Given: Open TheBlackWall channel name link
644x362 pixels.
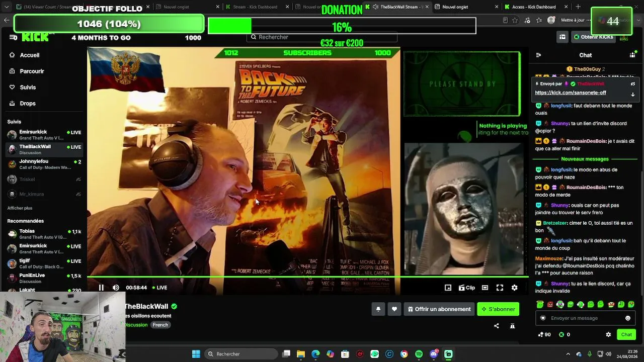Looking at the screenshot, I should 146,306.
